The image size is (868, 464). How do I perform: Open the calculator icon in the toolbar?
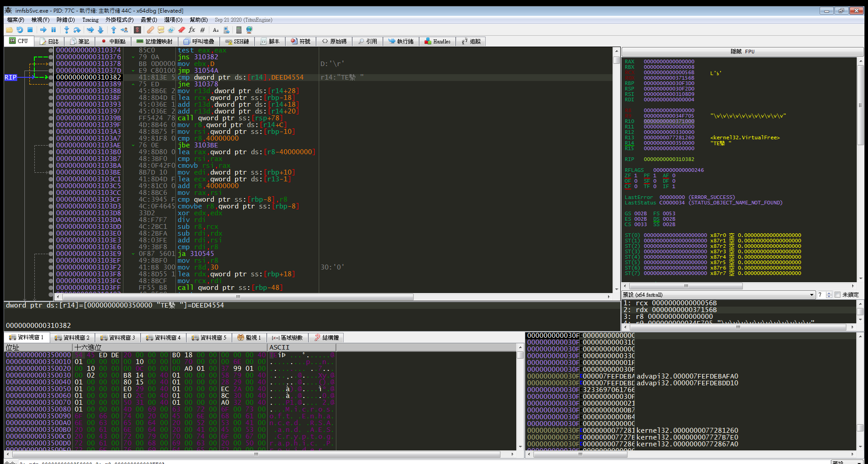click(x=239, y=30)
